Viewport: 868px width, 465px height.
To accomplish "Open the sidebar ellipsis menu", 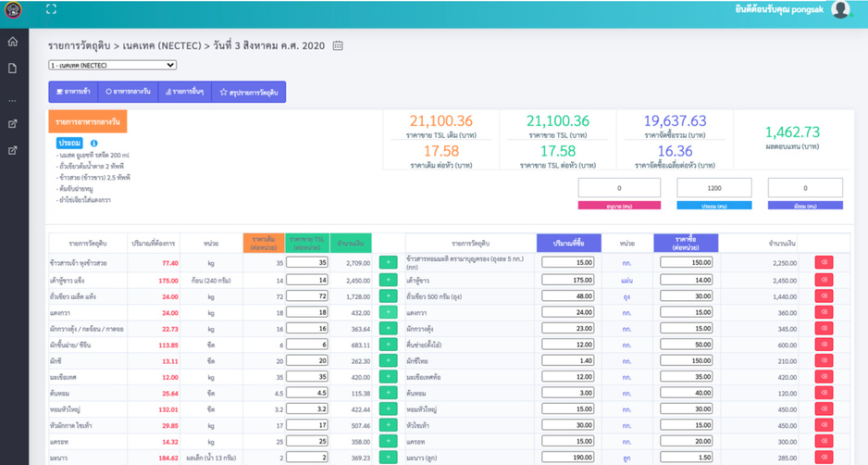I will (13, 101).
